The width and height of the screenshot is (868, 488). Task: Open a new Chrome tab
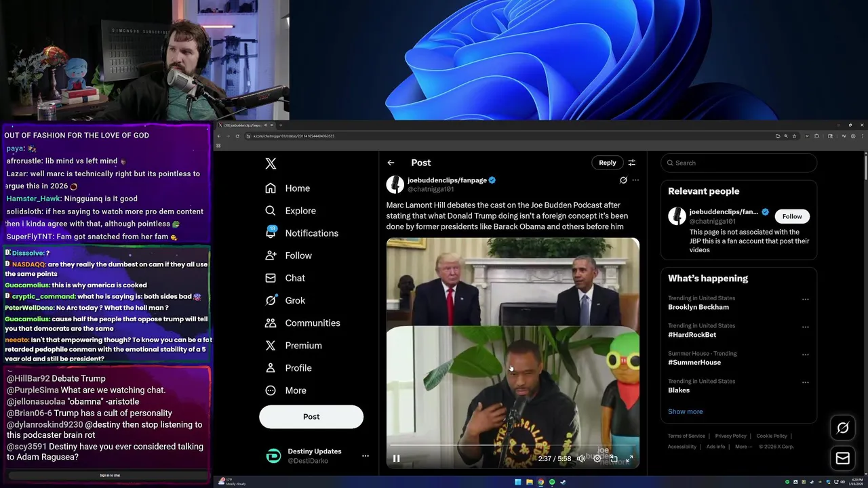280,125
